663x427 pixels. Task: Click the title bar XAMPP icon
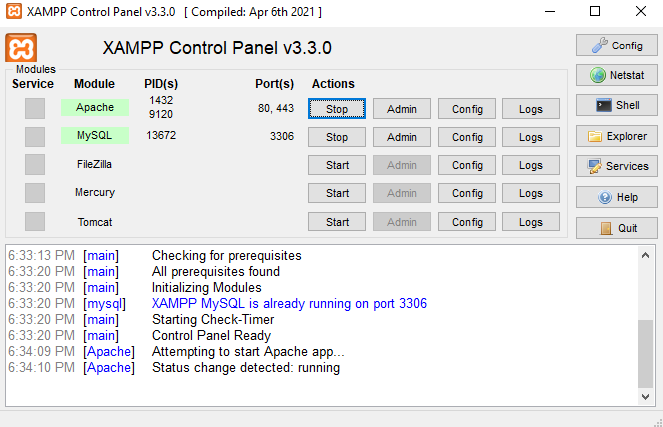pyautogui.click(x=14, y=11)
